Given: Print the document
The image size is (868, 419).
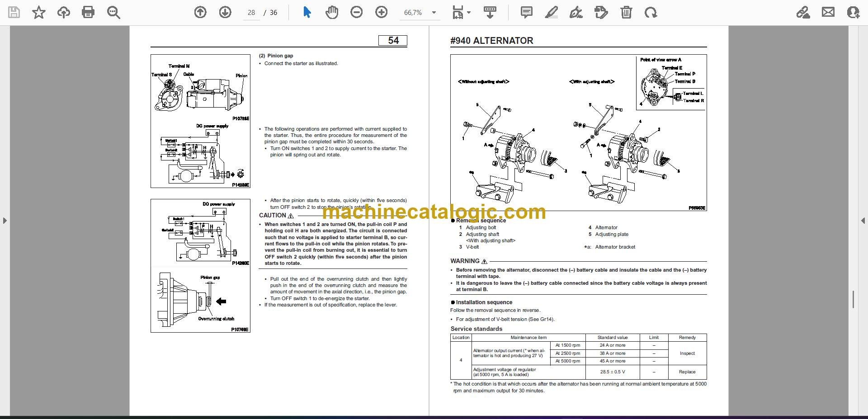Looking at the screenshot, I should pos(88,12).
